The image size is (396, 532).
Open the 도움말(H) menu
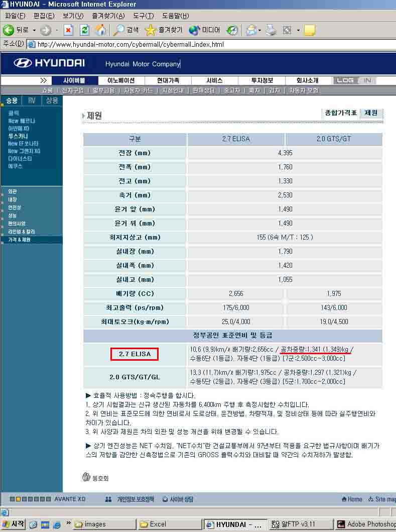tap(176, 16)
